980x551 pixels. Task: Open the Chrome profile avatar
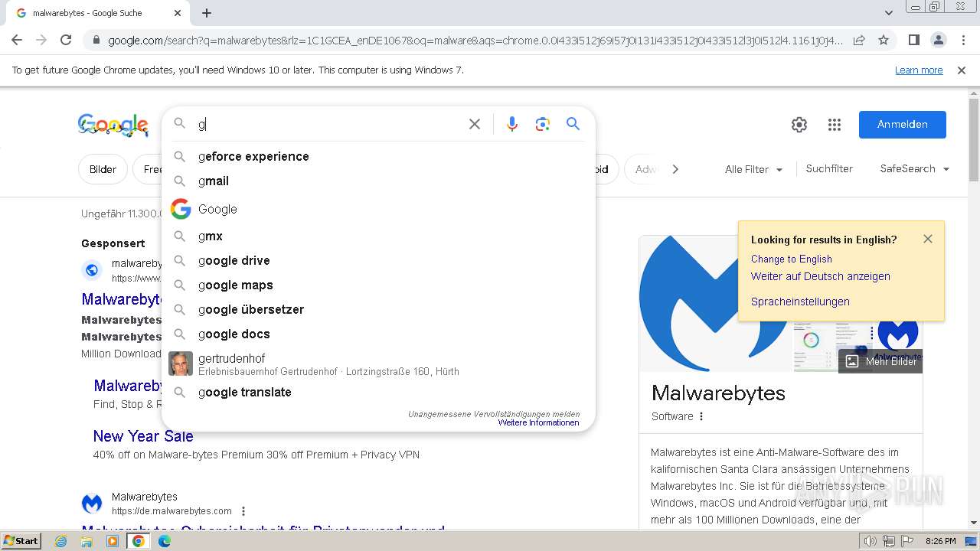[x=939, y=40]
